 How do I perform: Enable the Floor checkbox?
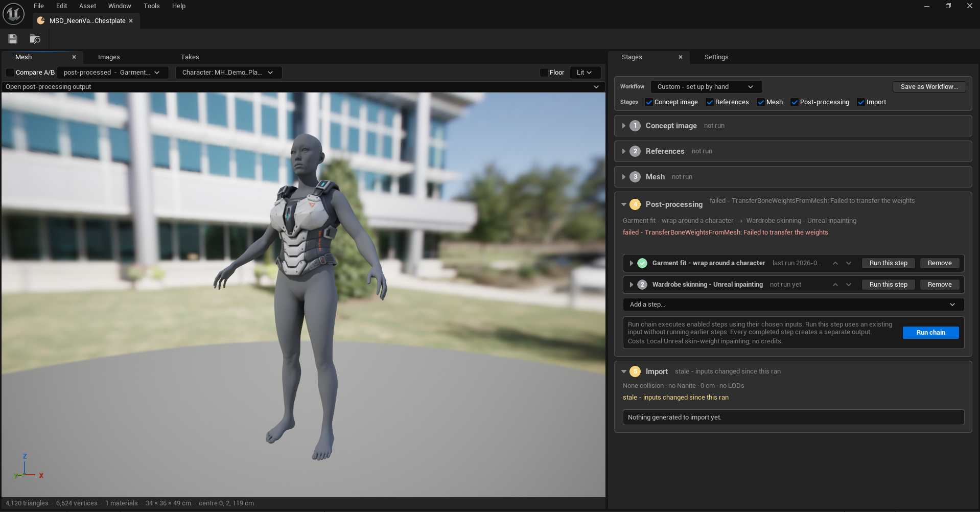(544, 73)
